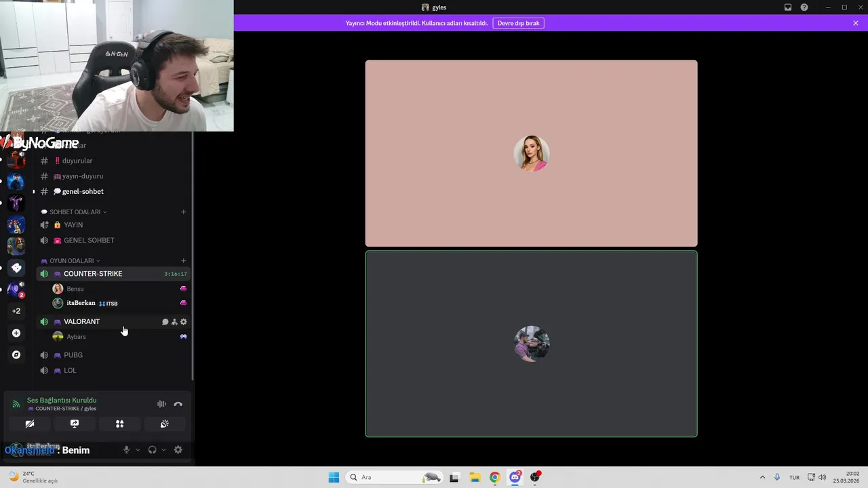The height and width of the screenshot is (488, 868).
Task: Click Devre dışı bırak button
Action: [x=518, y=23]
